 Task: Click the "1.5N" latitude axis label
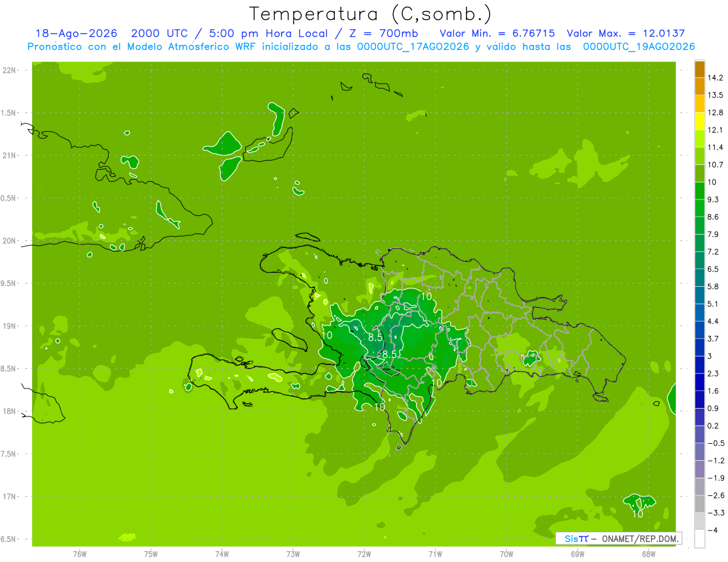pos(9,113)
